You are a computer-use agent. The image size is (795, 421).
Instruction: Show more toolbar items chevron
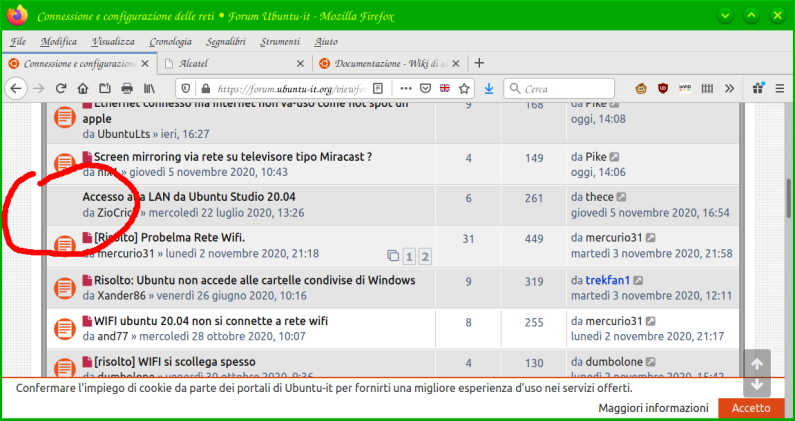point(729,89)
